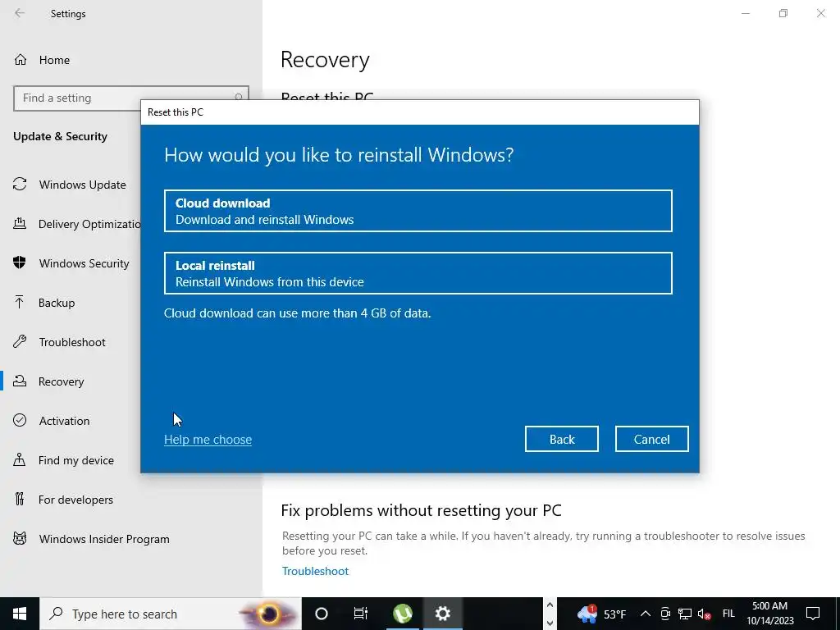Click the home icon in the sidebar
This screenshot has width=840, height=630.
pyautogui.click(x=21, y=59)
